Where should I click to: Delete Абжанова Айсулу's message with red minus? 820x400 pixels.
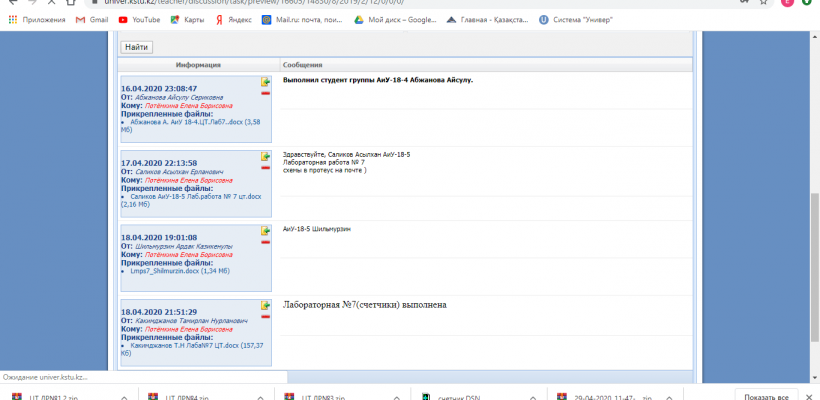266,93
